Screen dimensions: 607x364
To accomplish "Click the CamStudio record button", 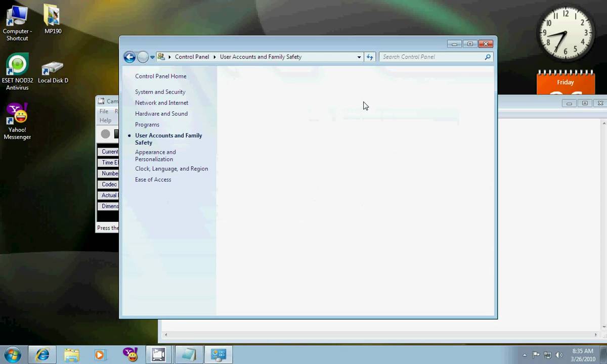I will [105, 134].
